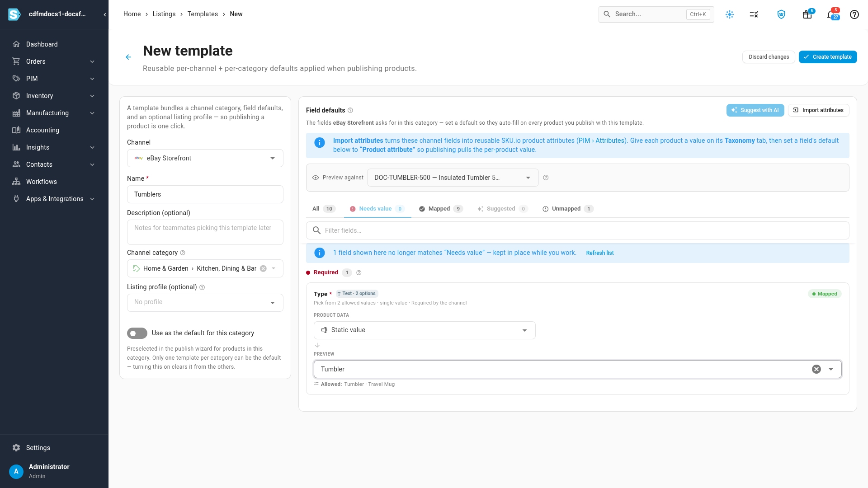The height and width of the screenshot is (488, 868).
Task: Expand the Inventory sidebar menu
Action: [x=54, y=96]
